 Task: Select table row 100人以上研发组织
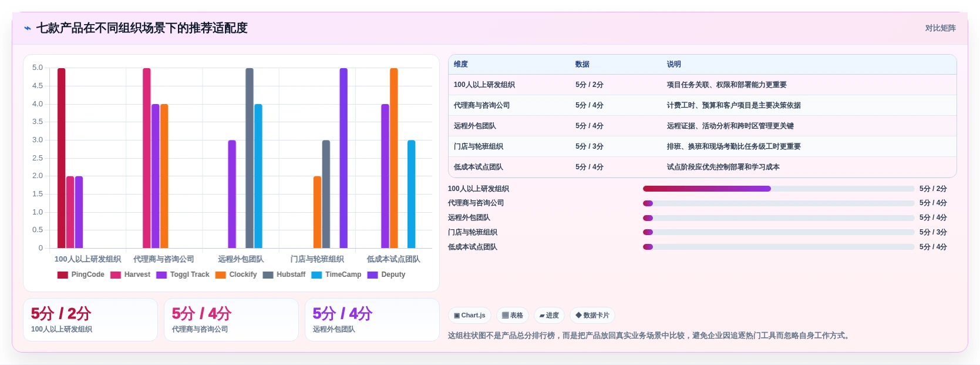pyautogui.click(x=702, y=85)
